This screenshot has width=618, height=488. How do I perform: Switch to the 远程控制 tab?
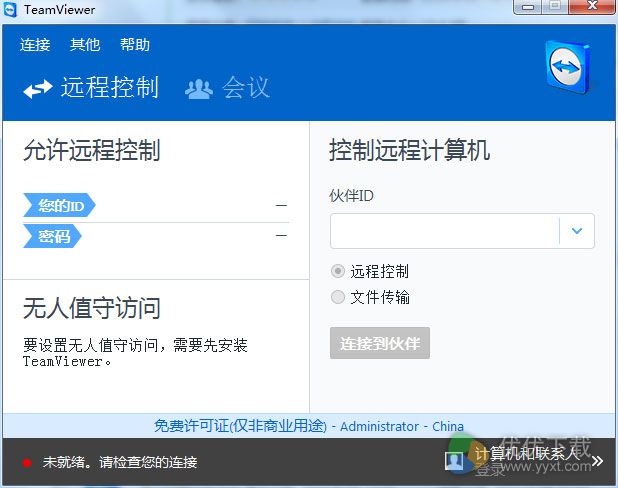(x=91, y=88)
